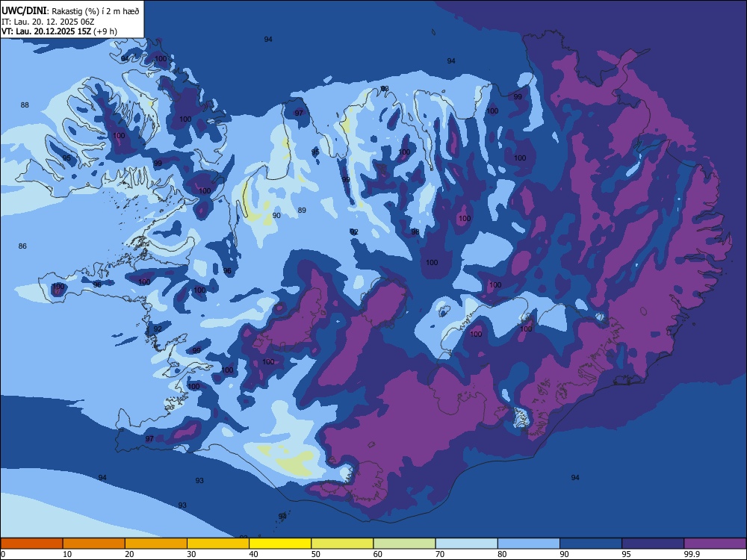Click the 86 humidity value on the map
The width and height of the screenshot is (747, 560).
coord(22,246)
